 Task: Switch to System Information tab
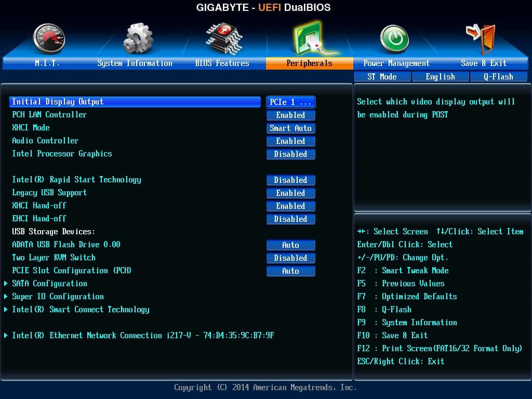[135, 63]
